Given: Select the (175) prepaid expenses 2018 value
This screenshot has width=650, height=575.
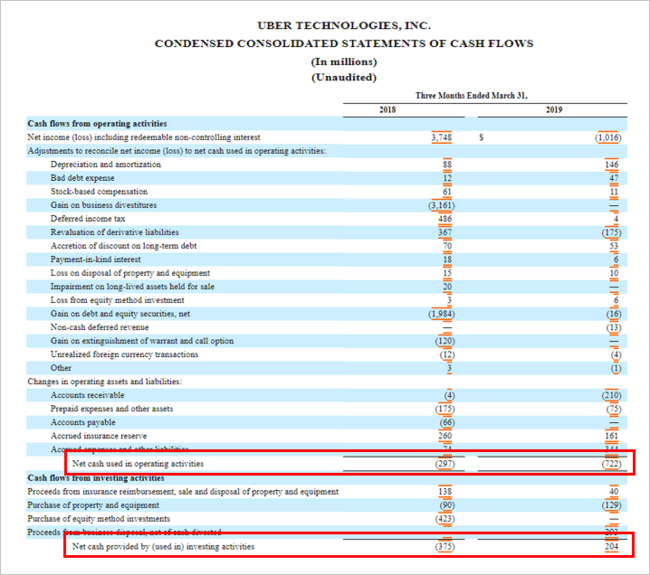Looking at the screenshot, I should [x=445, y=409].
